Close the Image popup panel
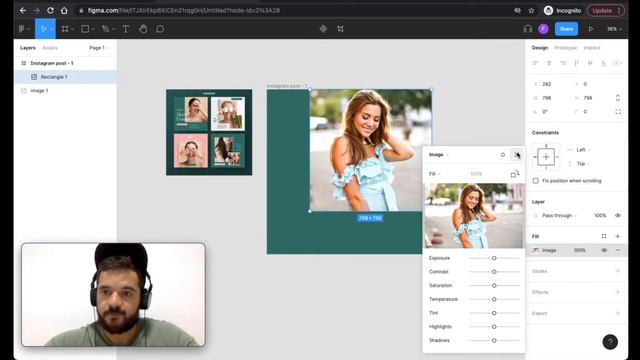 coord(517,155)
